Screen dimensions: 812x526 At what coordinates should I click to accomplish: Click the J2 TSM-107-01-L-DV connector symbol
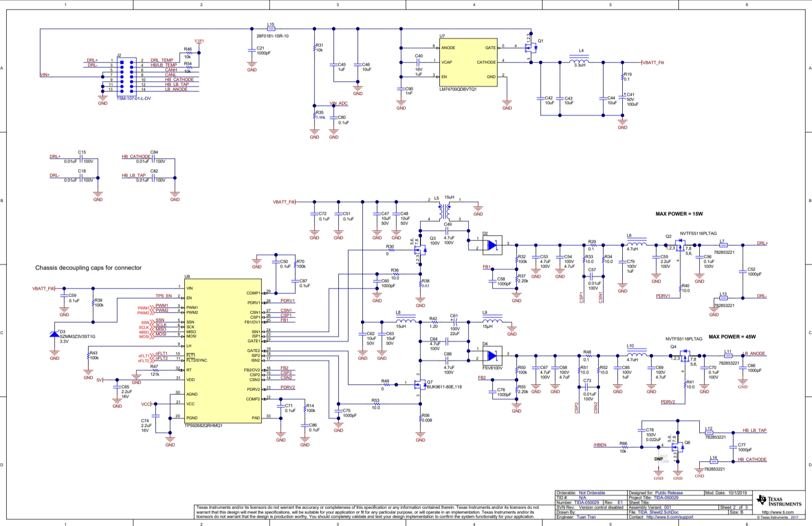126,75
